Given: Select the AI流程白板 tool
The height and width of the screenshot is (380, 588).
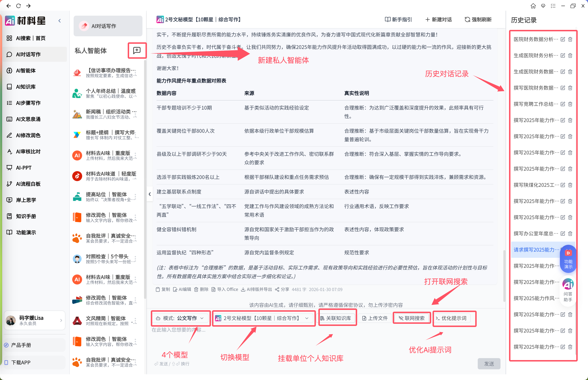Looking at the screenshot, I should click(28, 184).
